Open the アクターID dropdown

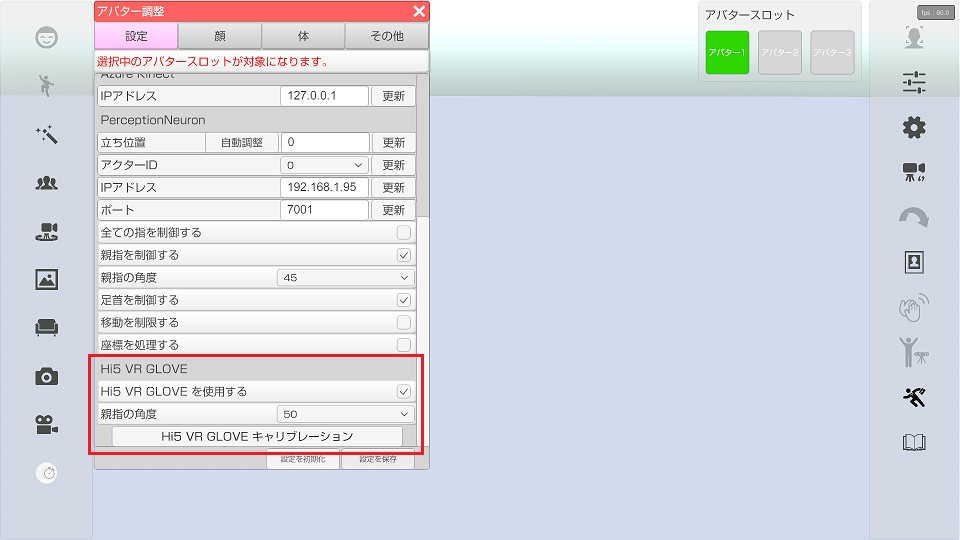(x=324, y=165)
